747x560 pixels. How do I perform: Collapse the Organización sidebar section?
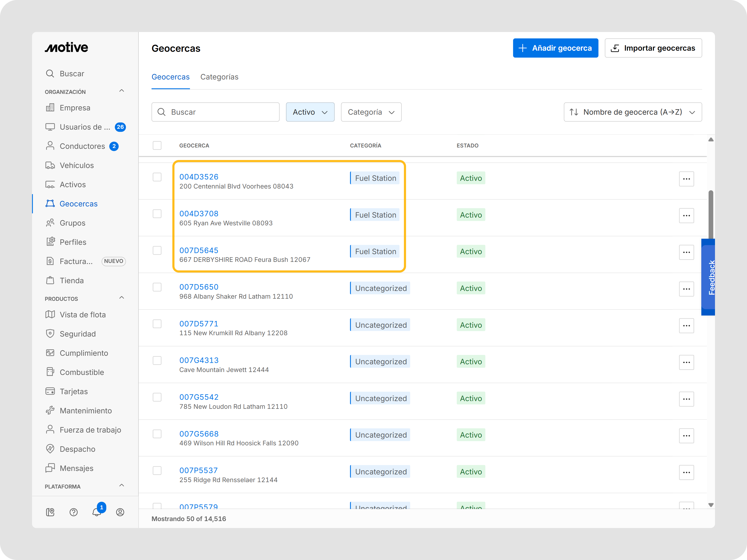tap(122, 91)
